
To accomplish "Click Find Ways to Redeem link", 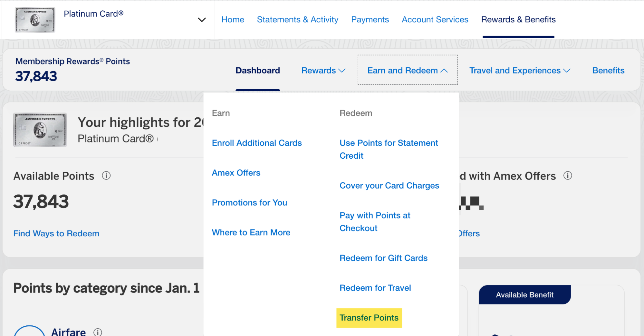I will coord(56,233).
